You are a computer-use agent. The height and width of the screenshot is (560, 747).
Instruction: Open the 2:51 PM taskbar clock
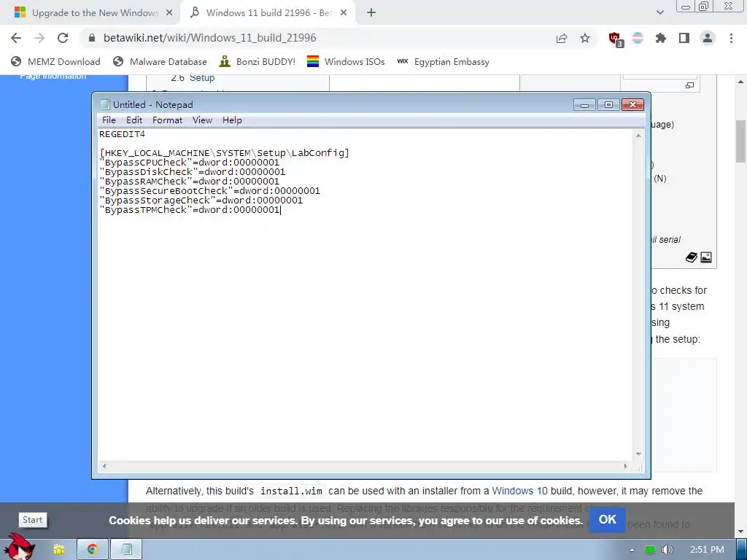click(x=707, y=550)
